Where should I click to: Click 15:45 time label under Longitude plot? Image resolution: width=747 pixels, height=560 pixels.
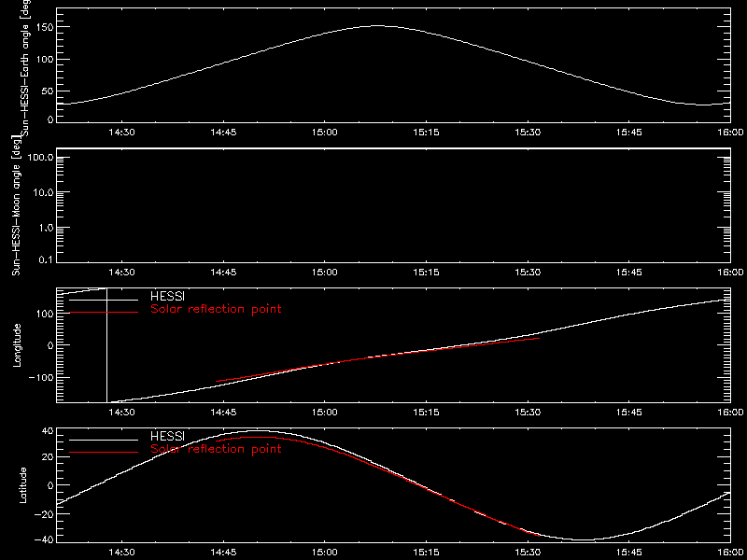click(x=628, y=412)
